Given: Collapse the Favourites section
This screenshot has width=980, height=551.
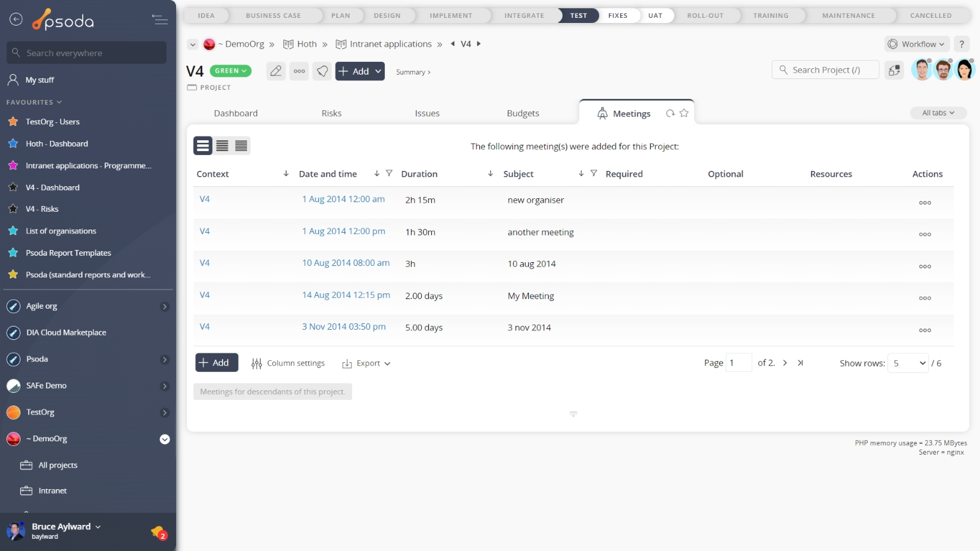Looking at the screenshot, I should pos(34,102).
